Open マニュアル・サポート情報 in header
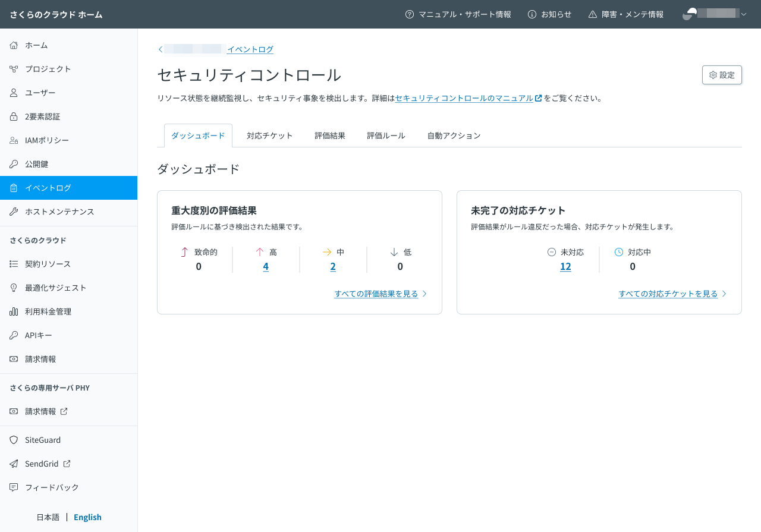 click(x=458, y=14)
